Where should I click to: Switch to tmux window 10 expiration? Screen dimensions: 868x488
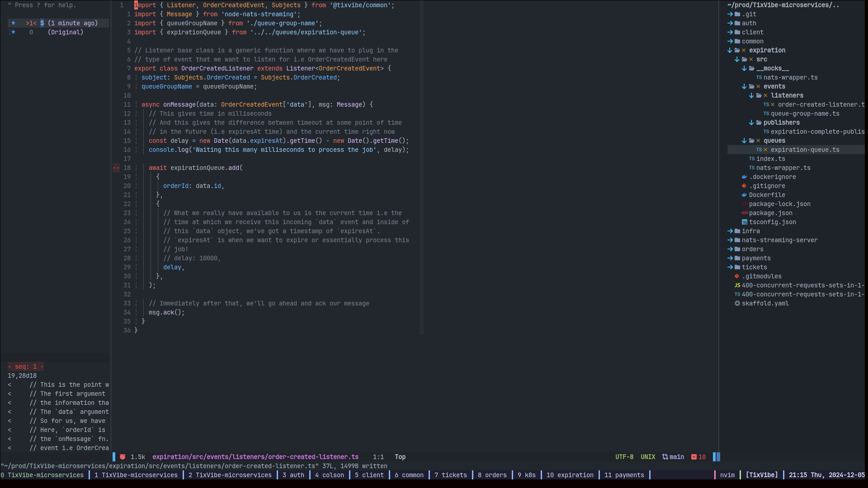tap(570, 475)
